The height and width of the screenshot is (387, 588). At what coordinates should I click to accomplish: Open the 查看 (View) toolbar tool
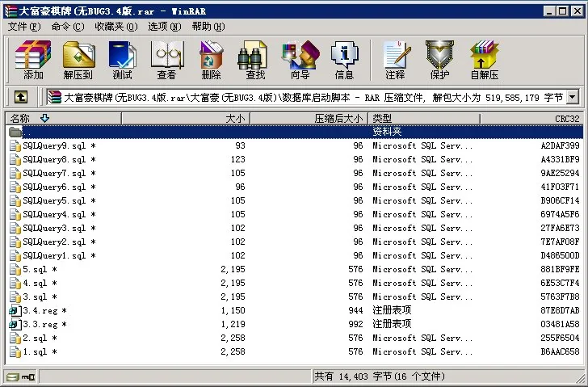click(x=166, y=59)
